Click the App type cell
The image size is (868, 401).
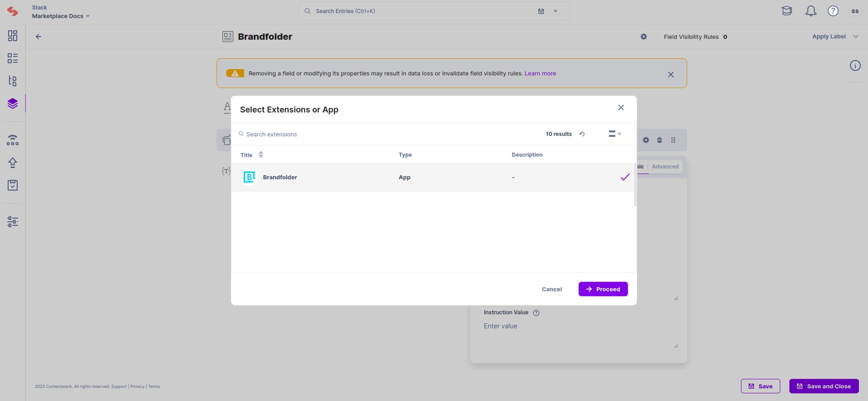pyautogui.click(x=404, y=177)
